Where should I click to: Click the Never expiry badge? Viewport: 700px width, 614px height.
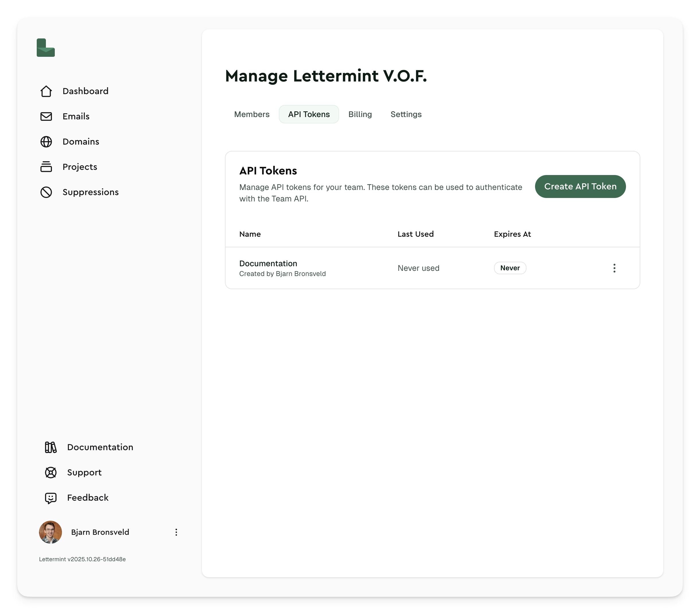pyautogui.click(x=510, y=268)
